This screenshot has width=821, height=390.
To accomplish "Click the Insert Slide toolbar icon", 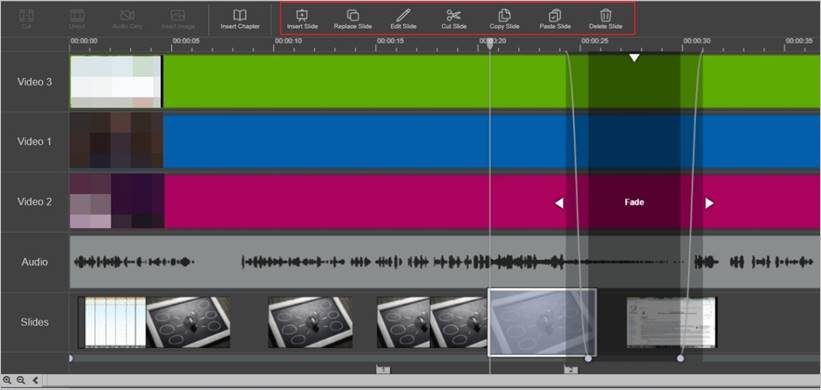I will 302,15.
